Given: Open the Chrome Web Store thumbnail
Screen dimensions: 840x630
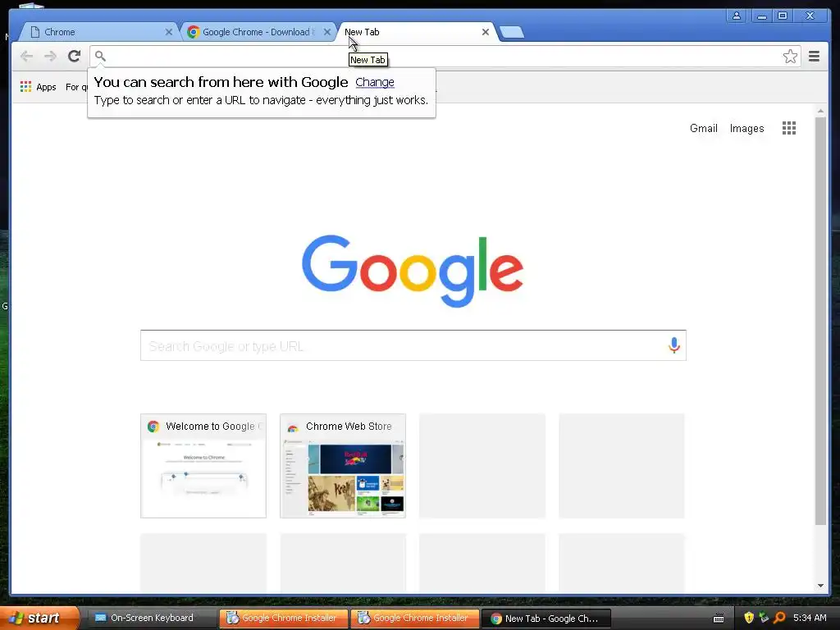Looking at the screenshot, I should (343, 466).
